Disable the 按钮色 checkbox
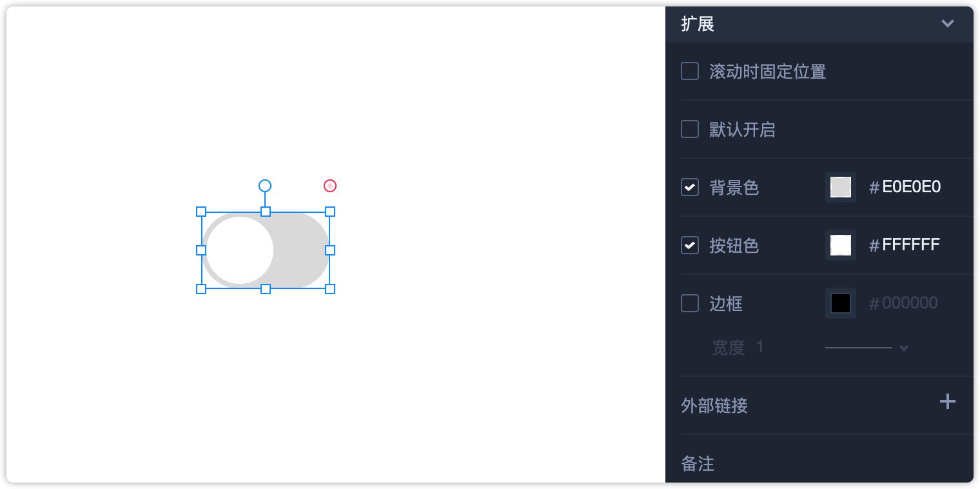The width and height of the screenshot is (980, 489). (x=690, y=245)
